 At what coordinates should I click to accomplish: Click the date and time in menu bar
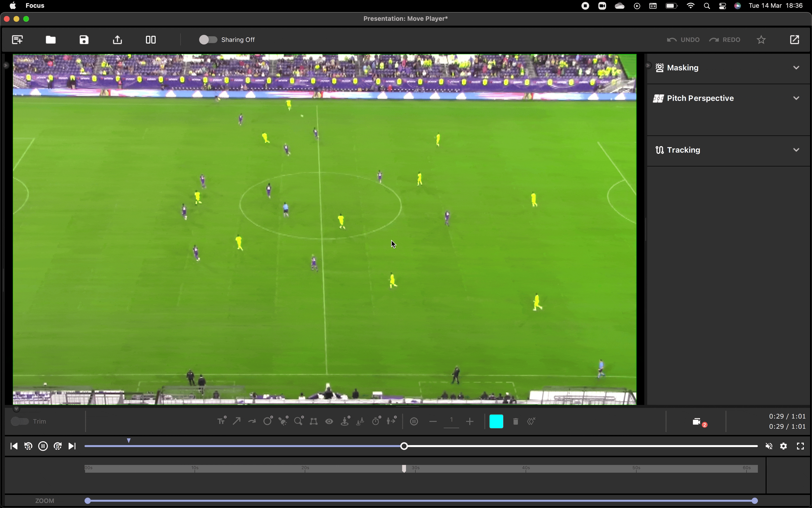pos(776,5)
